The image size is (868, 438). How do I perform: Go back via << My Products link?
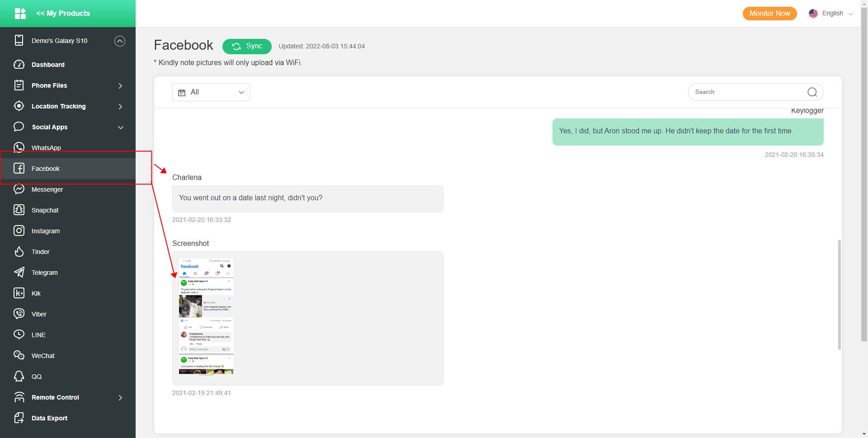pyautogui.click(x=63, y=14)
